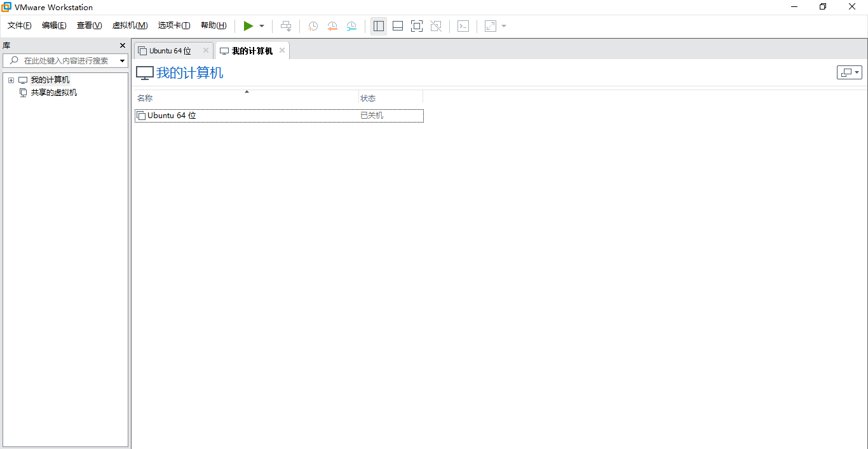This screenshot has height=449, width=868.
Task: Open the console view icon in the toolbar
Action: (464, 26)
